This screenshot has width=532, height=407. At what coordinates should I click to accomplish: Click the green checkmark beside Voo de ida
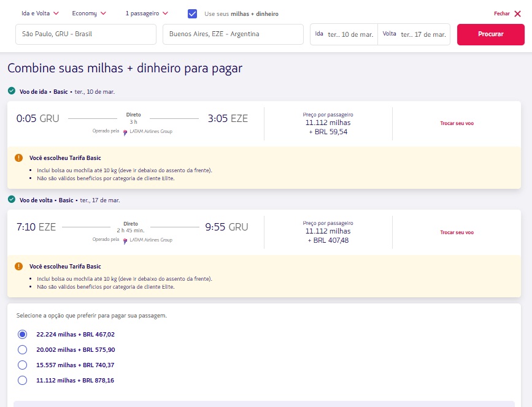coord(12,91)
